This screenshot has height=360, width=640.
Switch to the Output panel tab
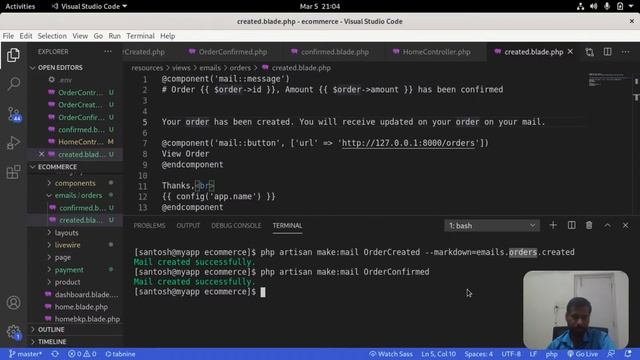(x=188, y=225)
